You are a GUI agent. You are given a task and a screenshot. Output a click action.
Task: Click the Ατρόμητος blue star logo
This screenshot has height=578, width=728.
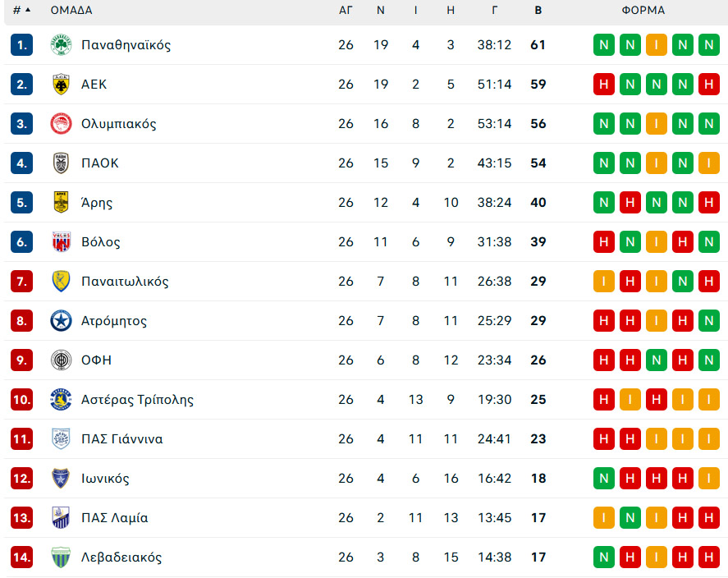[x=61, y=321]
